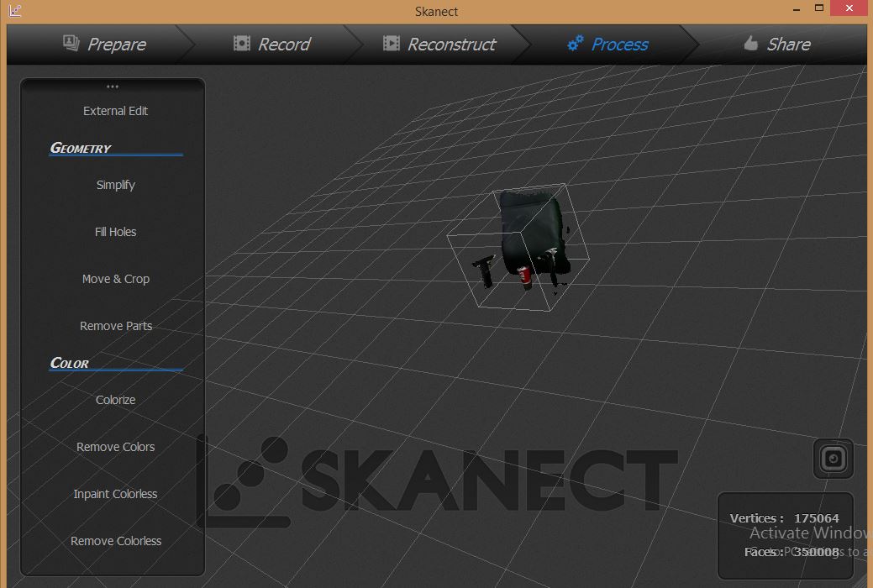Image resolution: width=873 pixels, height=588 pixels.
Task: Select Fill Holes tool
Action: point(115,232)
